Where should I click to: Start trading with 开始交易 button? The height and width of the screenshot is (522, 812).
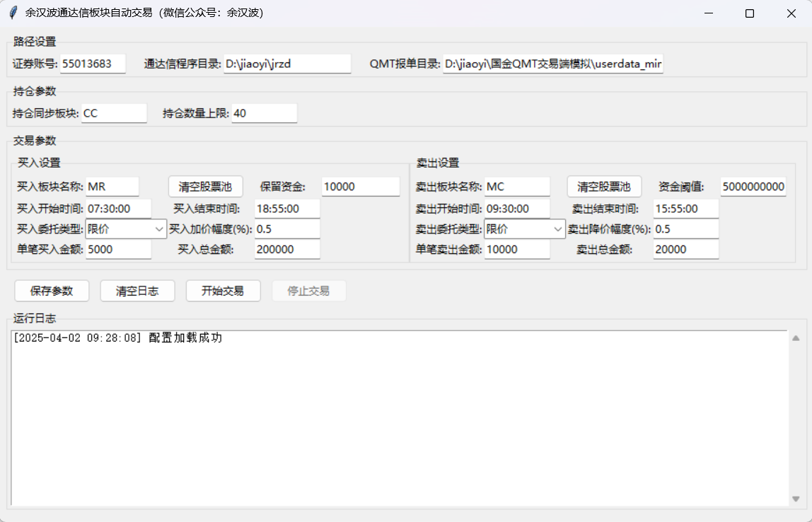223,291
